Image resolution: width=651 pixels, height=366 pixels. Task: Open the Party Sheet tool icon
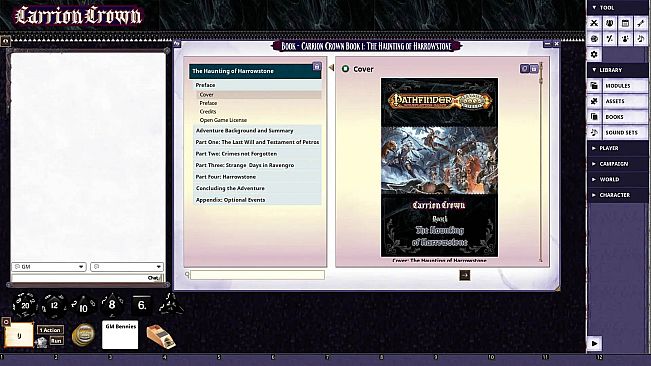609,23
